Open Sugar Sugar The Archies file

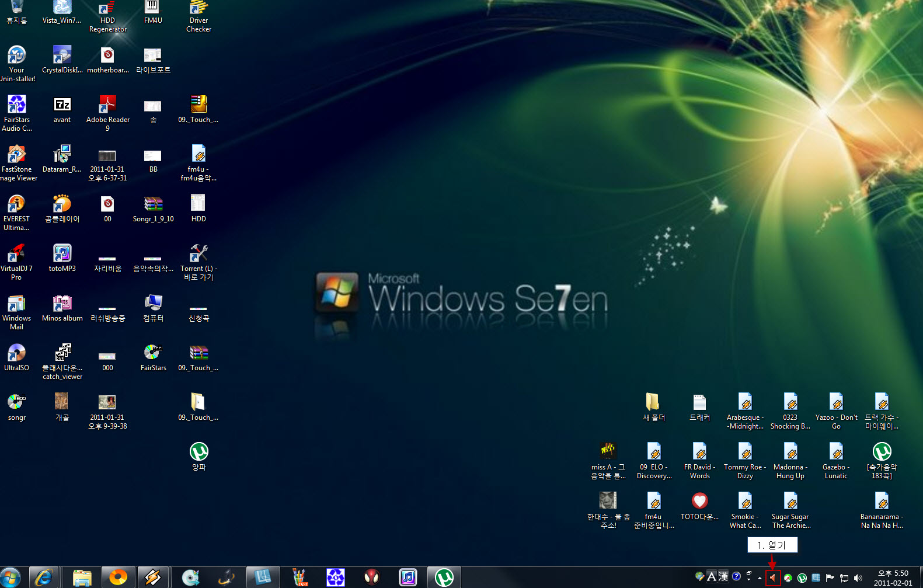(790, 510)
